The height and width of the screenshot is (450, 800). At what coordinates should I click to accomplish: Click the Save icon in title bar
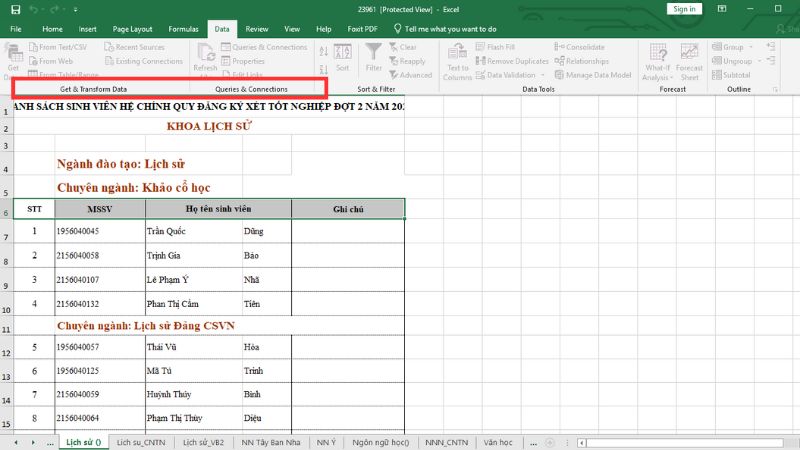point(15,9)
